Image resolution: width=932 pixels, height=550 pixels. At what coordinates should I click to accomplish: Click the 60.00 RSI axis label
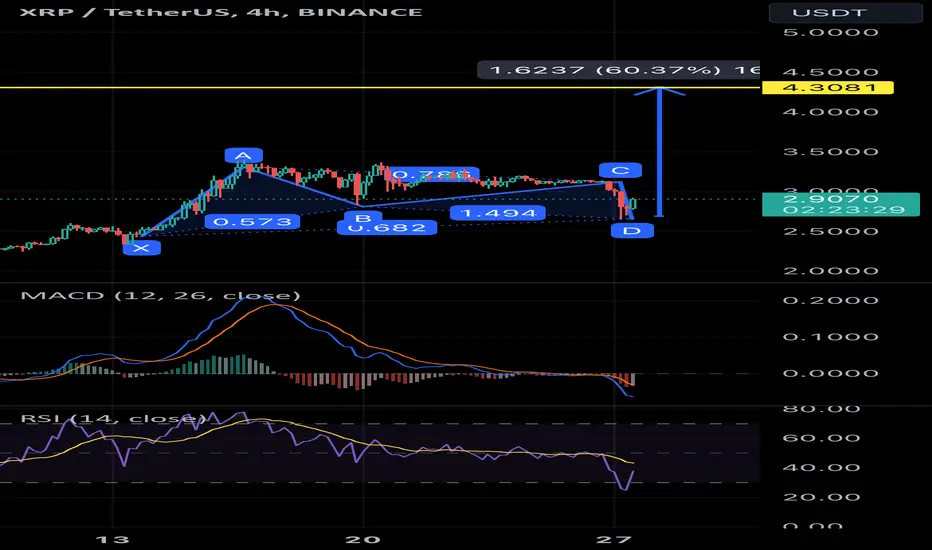[821, 438]
